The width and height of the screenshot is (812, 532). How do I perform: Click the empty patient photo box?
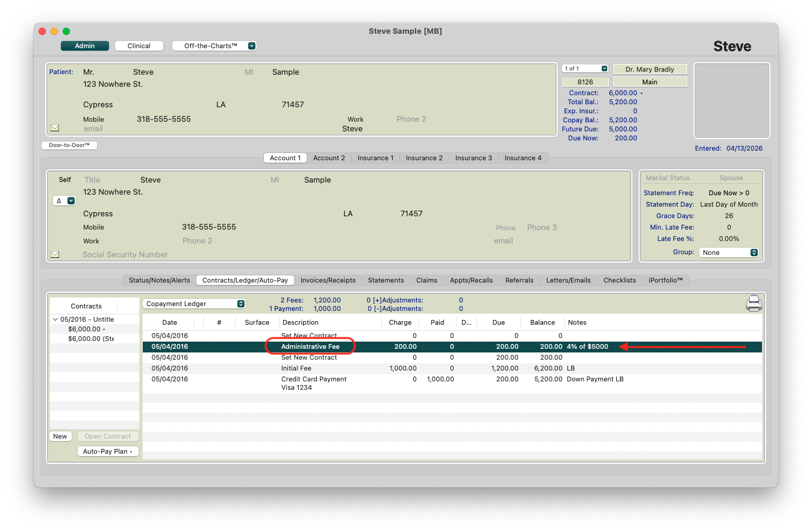point(731,101)
